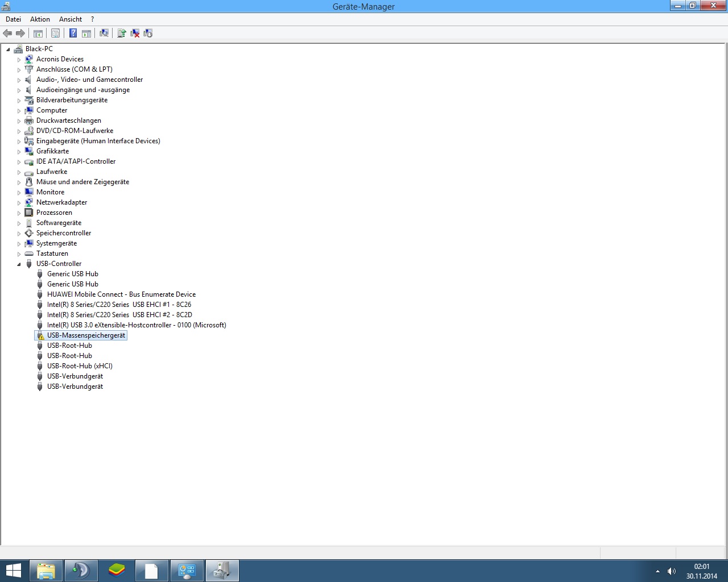
Task: Expand the Tastaturen category
Action: click(19, 254)
